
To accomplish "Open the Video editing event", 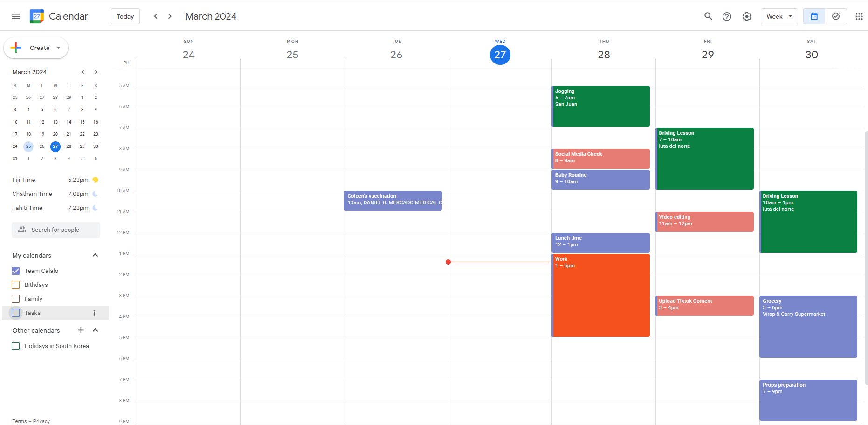I will (704, 222).
